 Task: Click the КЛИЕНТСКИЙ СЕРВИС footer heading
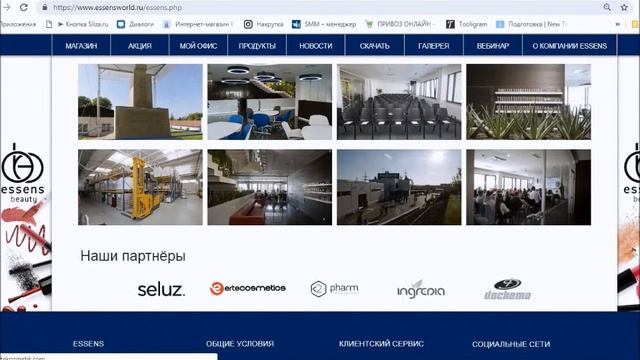point(381,344)
